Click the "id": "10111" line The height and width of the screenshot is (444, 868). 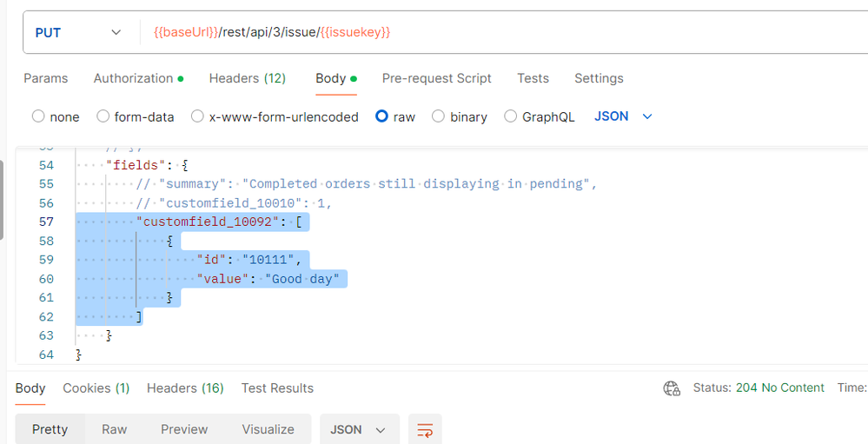[x=248, y=260]
